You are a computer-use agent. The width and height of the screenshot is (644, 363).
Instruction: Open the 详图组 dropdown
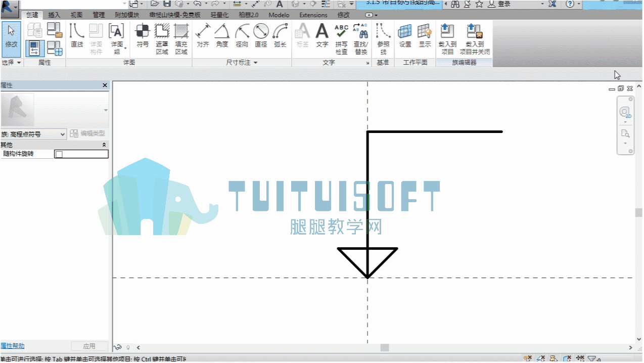pos(117,39)
